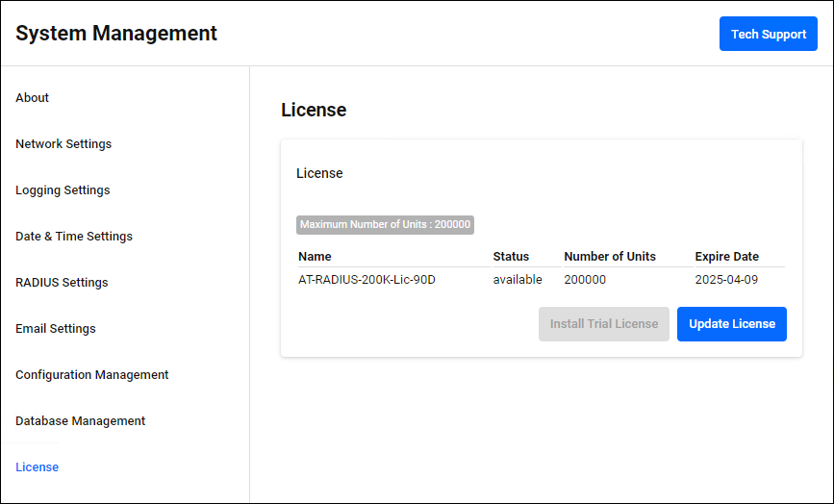Click the Number of Units column header
The height and width of the screenshot is (504, 834).
(610, 257)
